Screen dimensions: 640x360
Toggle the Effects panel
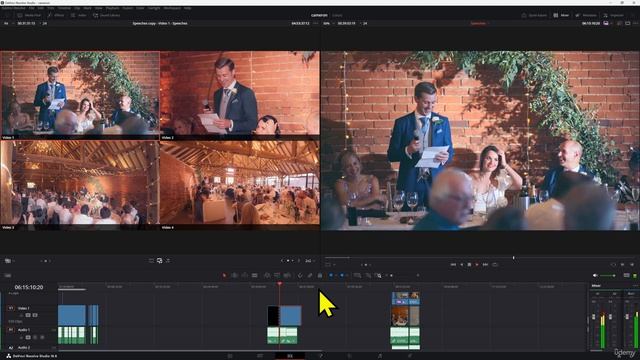tap(56, 15)
